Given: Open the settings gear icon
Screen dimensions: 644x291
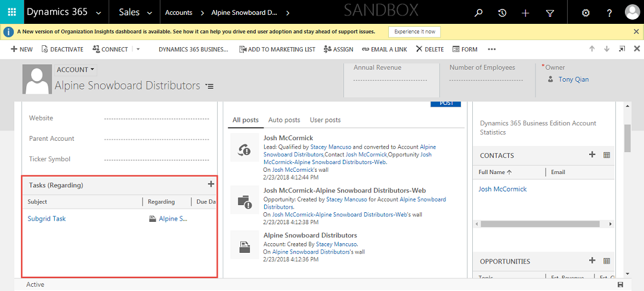Looking at the screenshot, I should (586, 13).
